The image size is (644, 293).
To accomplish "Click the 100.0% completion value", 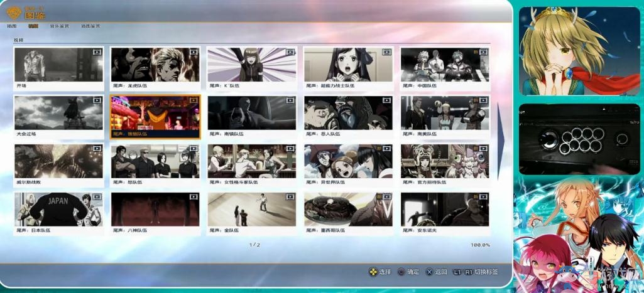I will (480, 245).
